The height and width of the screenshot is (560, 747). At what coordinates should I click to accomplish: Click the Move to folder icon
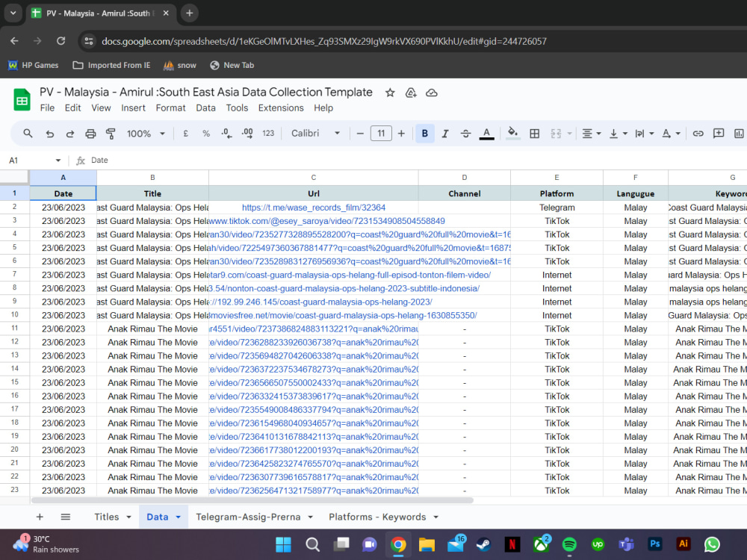point(411,93)
